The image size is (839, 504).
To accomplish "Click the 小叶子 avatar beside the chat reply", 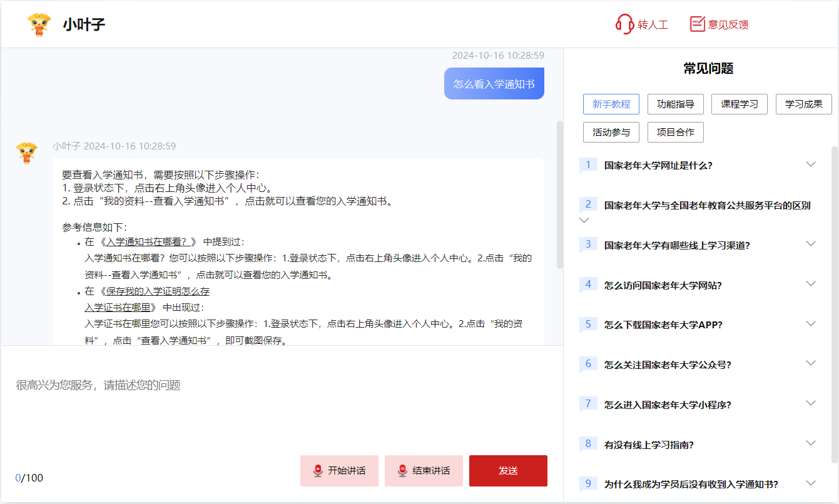I will coord(26,153).
